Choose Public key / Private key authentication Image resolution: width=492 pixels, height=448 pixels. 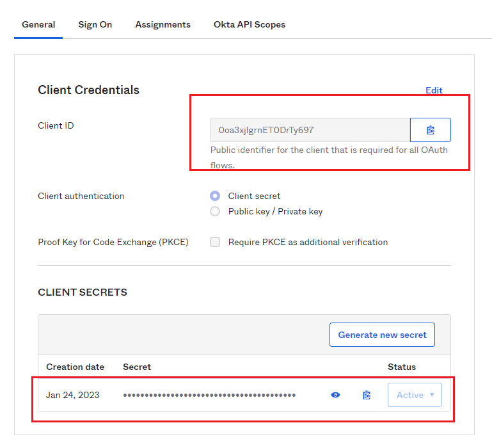tap(215, 211)
